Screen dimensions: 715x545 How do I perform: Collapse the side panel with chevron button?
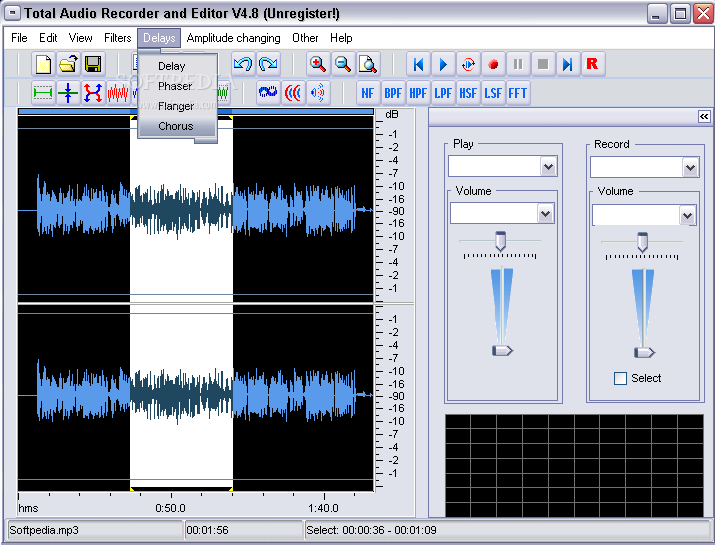[x=704, y=117]
